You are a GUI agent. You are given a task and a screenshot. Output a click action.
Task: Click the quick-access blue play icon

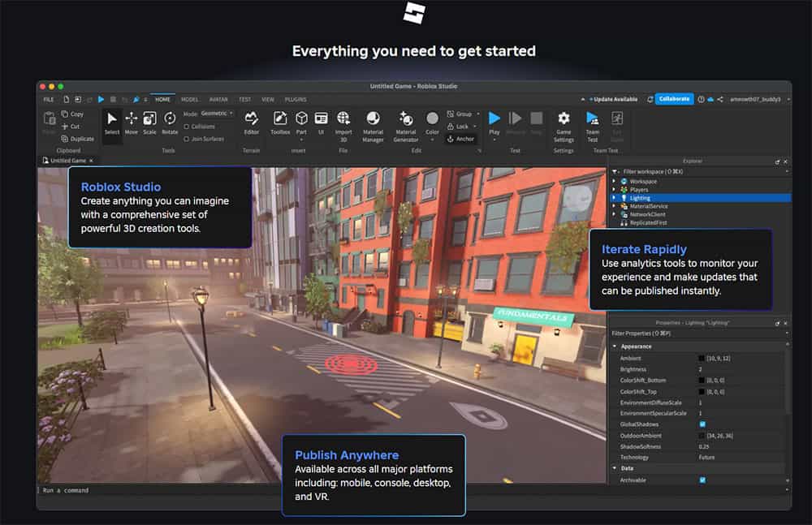[x=101, y=100]
